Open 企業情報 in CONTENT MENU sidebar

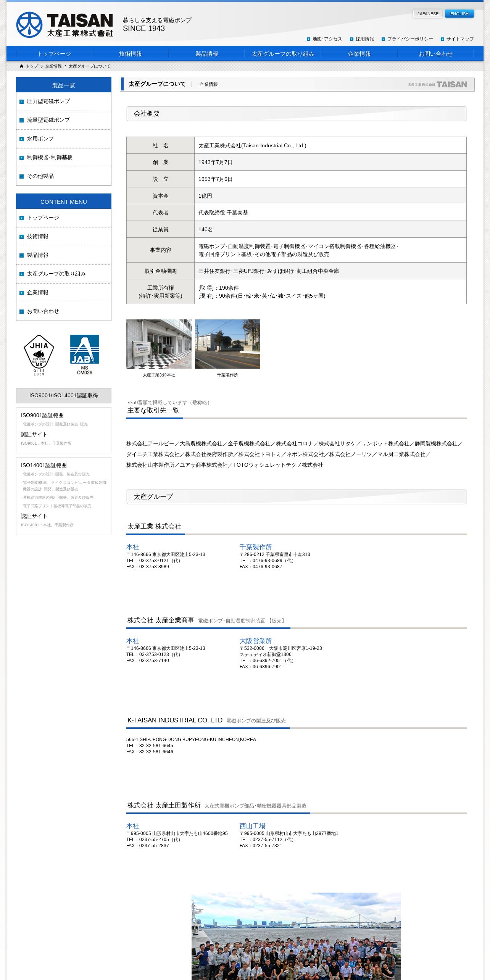click(x=64, y=293)
